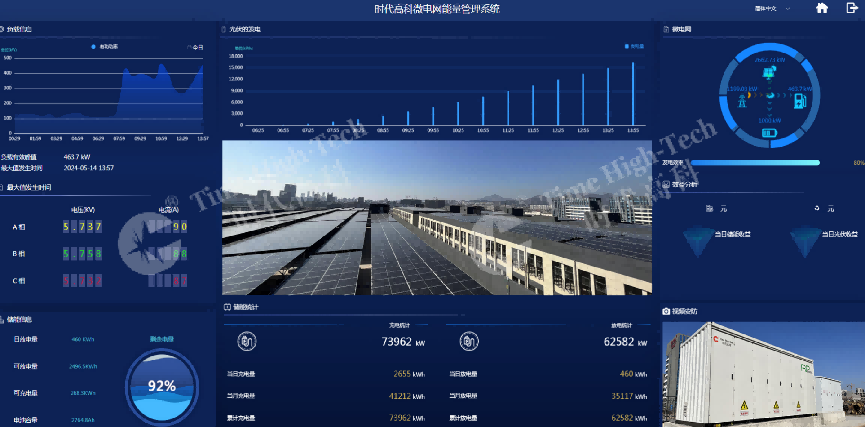Click the generation efficiency progress bar

click(764, 162)
